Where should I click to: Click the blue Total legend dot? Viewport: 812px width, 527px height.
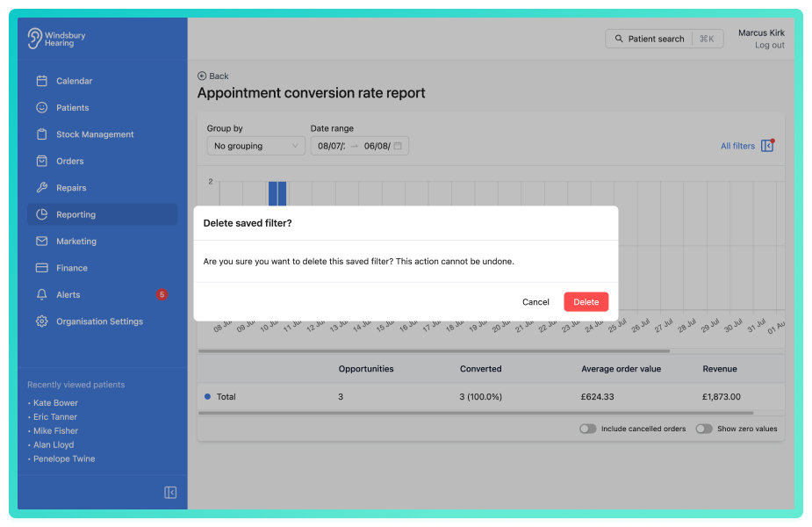pyautogui.click(x=208, y=396)
